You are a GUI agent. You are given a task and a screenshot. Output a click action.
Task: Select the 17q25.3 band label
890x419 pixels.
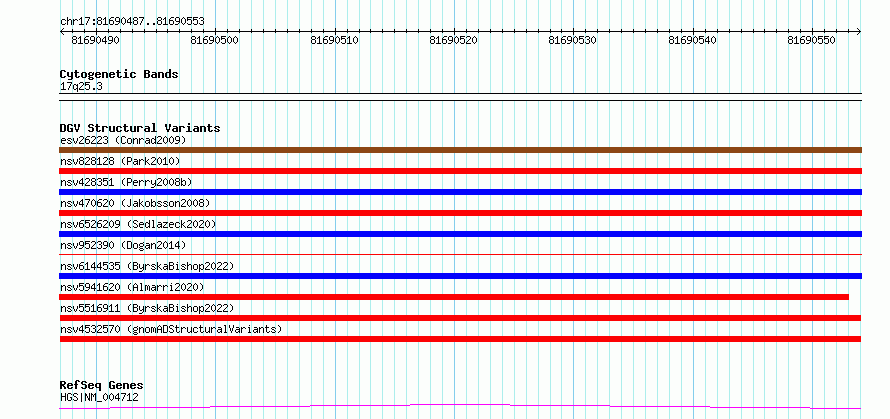(81, 87)
